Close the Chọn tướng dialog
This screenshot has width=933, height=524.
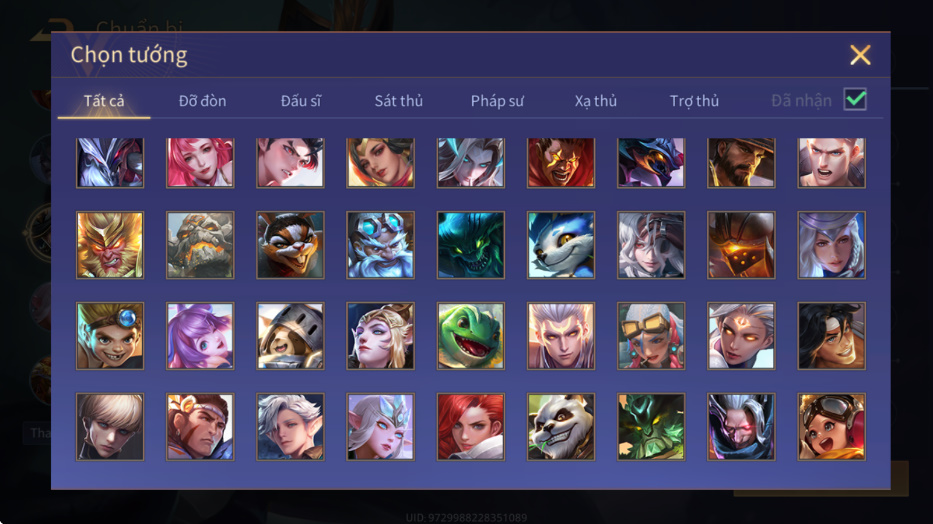(860, 55)
